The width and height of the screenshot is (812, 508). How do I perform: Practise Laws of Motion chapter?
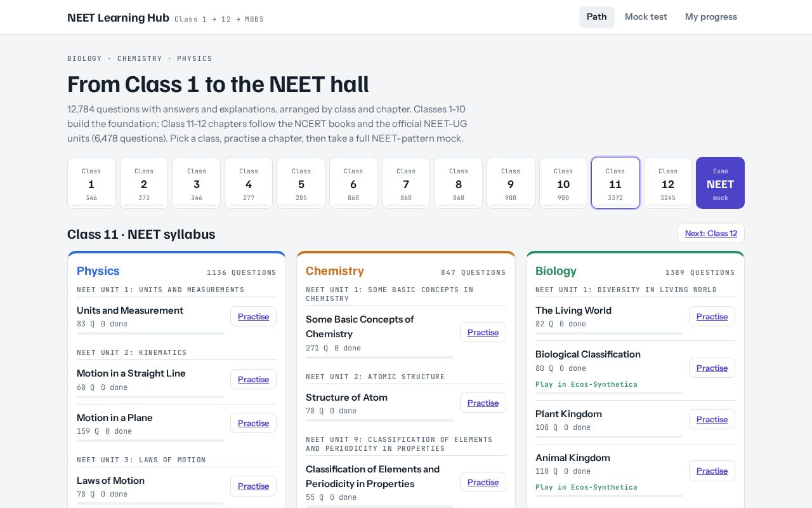[253, 486]
